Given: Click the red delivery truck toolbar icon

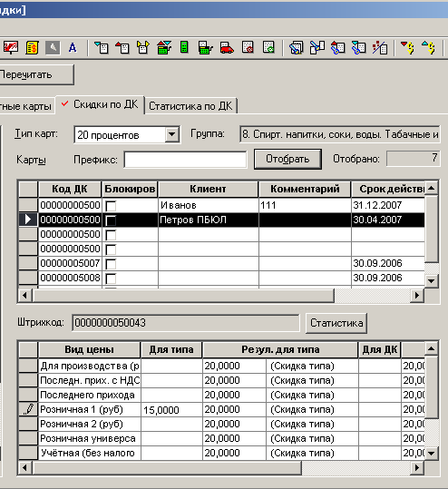Looking at the screenshot, I should (x=227, y=48).
